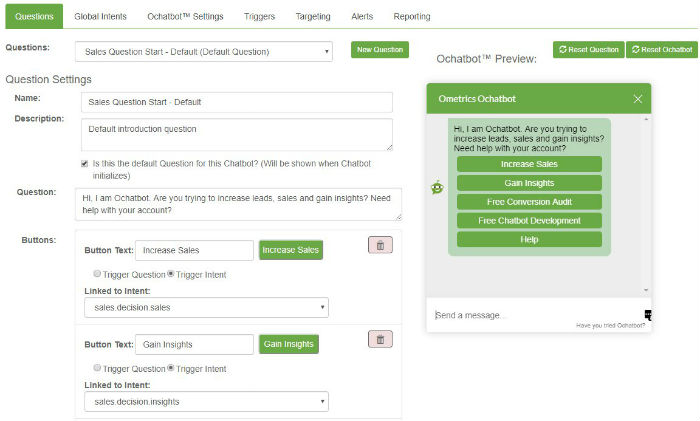Image resolution: width=700 pixels, height=421 pixels.
Task: Click Free Chatbot Development preview button
Action: (x=529, y=221)
